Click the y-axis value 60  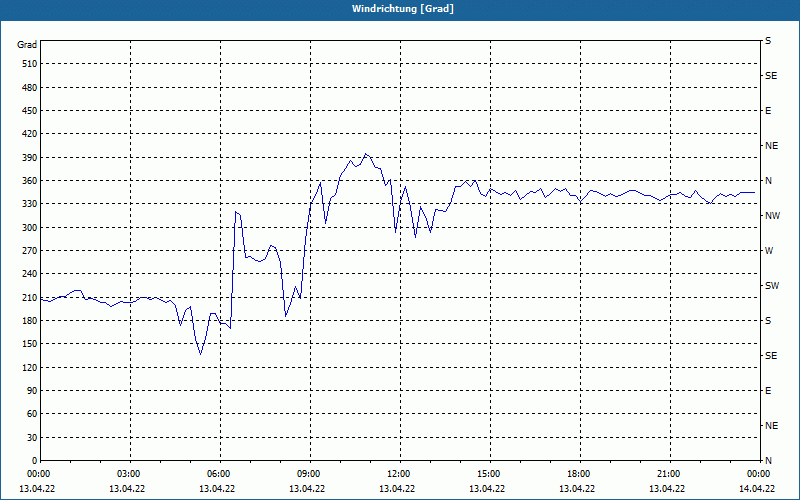point(32,414)
